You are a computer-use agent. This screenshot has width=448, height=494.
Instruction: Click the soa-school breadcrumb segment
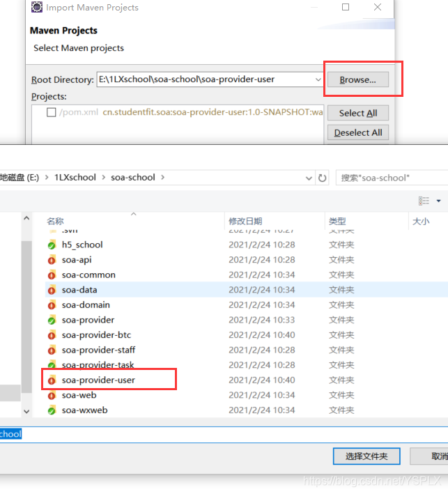pyautogui.click(x=133, y=178)
